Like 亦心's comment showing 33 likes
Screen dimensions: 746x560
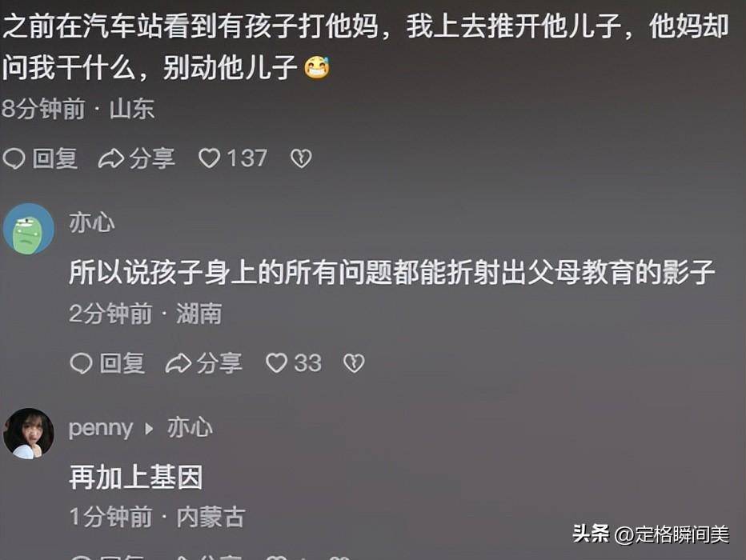[276, 363]
